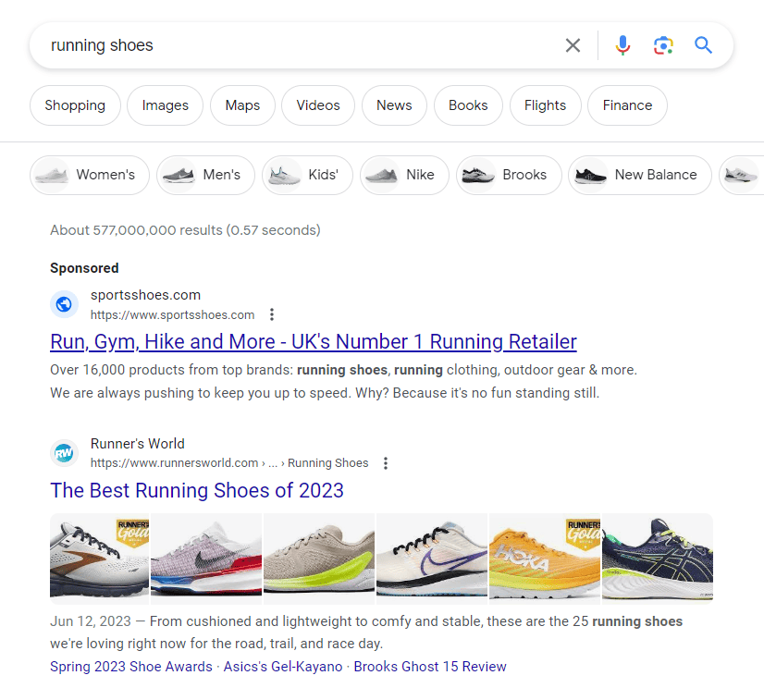Open options menu for Runner's World result
Image resolution: width=764 pixels, height=700 pixels.
point(386,462)
